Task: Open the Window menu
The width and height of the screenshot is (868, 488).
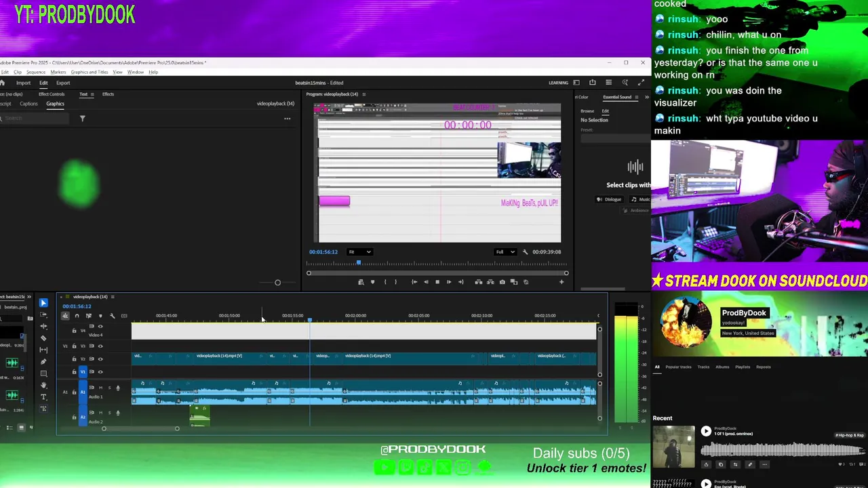Action: (x=135, y=72)
